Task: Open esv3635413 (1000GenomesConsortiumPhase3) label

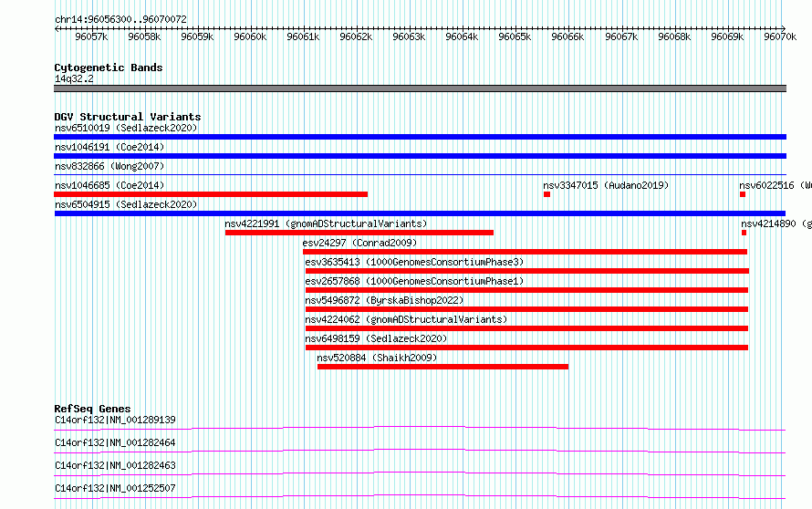Action: (414, 262)
